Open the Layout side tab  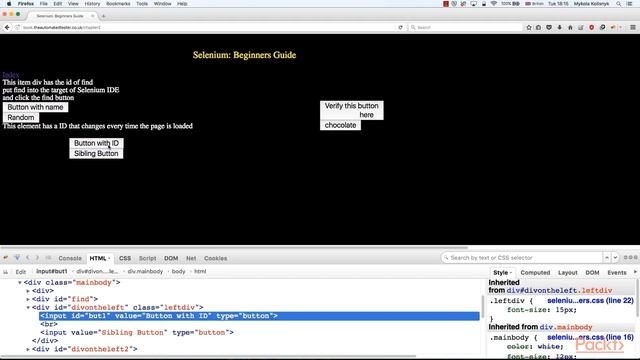pos(568,273)
